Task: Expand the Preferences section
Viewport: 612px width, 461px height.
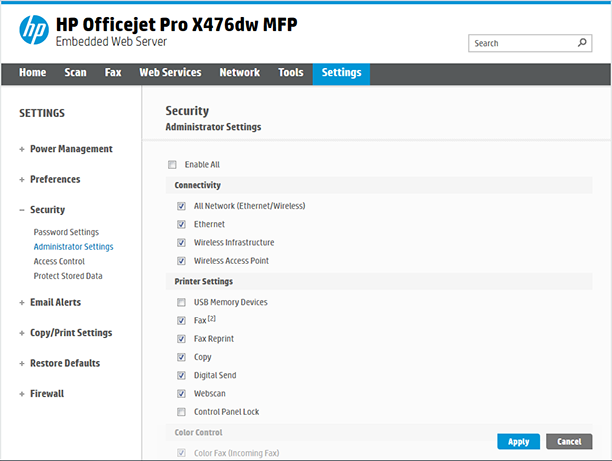Action: point(54,180)
